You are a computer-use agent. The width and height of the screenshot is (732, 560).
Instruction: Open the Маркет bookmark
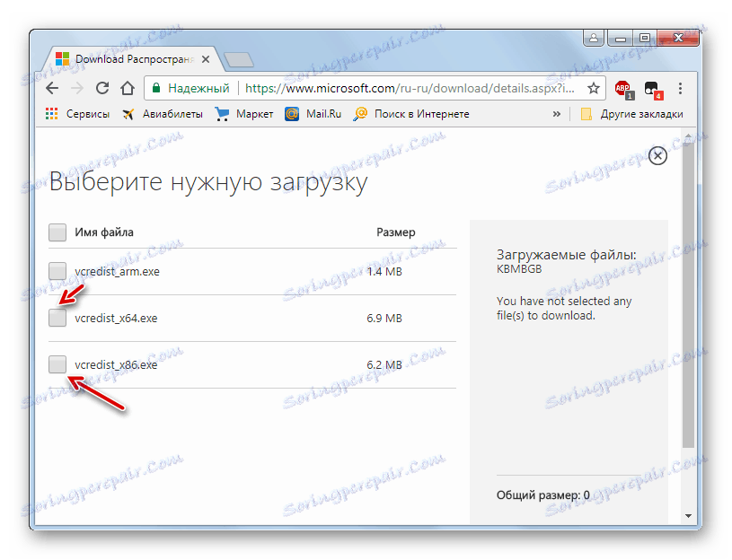[x=244, y=114]
